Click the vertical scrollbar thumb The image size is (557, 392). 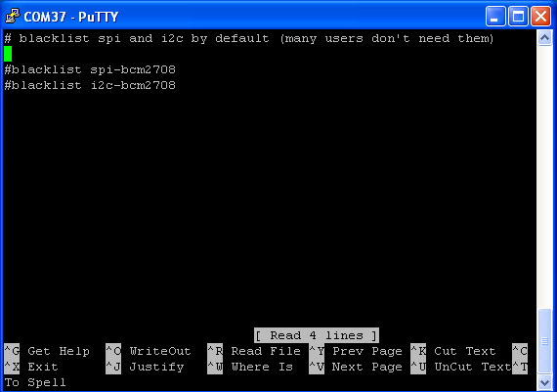tap(545, 341)
